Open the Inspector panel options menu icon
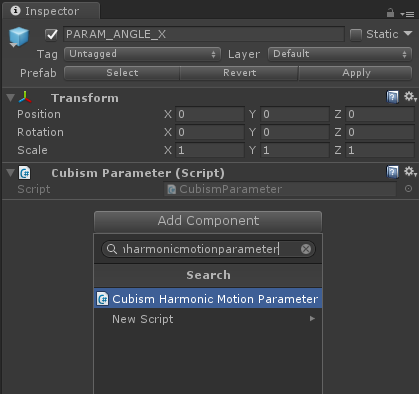Viewport: 419px width, 394px height. (407, 14)
